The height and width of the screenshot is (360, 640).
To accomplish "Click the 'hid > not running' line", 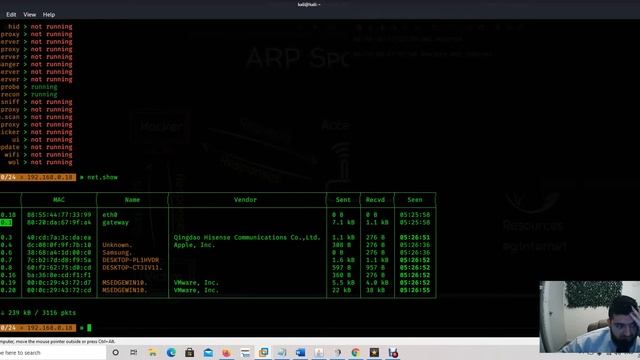I will tap(40, 27).
